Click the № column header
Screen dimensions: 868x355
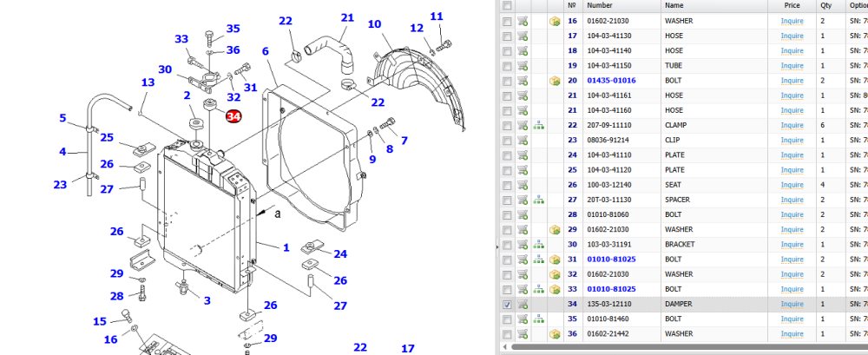pyautogui.click(x=573, y=5)
